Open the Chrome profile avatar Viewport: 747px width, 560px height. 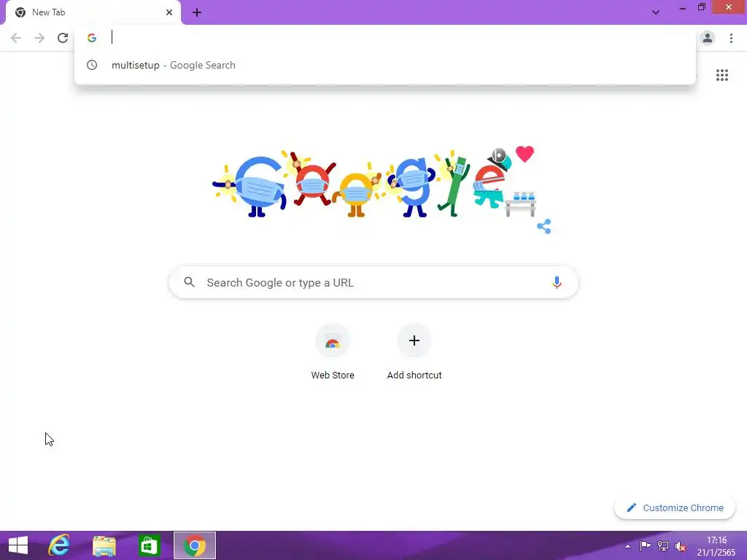(708, 38)
